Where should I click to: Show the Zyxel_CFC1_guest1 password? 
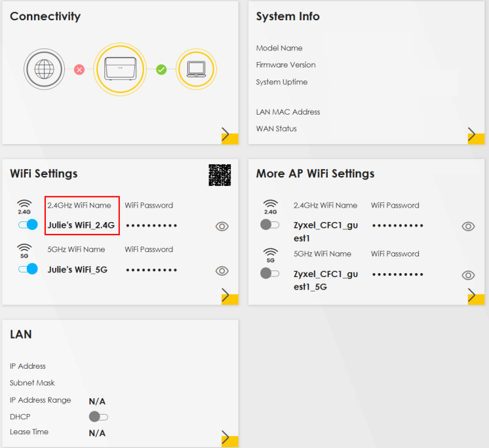(468, 227)
